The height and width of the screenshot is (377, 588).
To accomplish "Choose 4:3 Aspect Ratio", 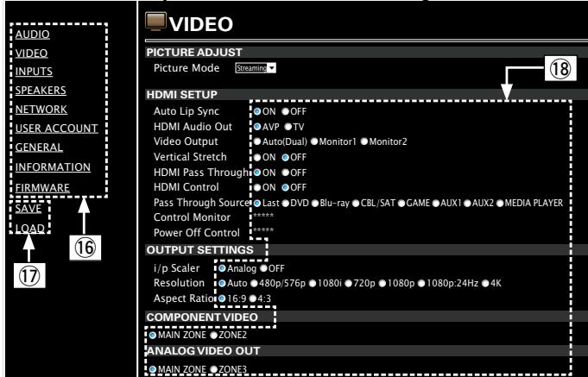I will [253, 298].
